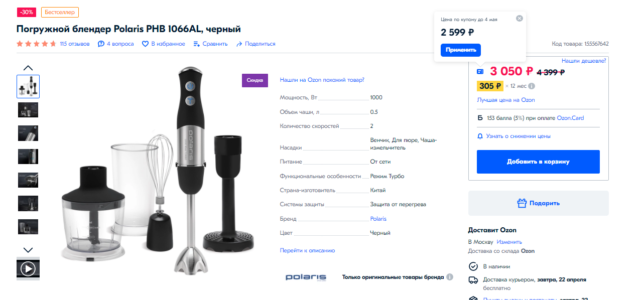The height and width of the screenshot is (300, 644).
Task: Click the Polaris brand link
Action: pyautogui.click(x=378, y=219)
